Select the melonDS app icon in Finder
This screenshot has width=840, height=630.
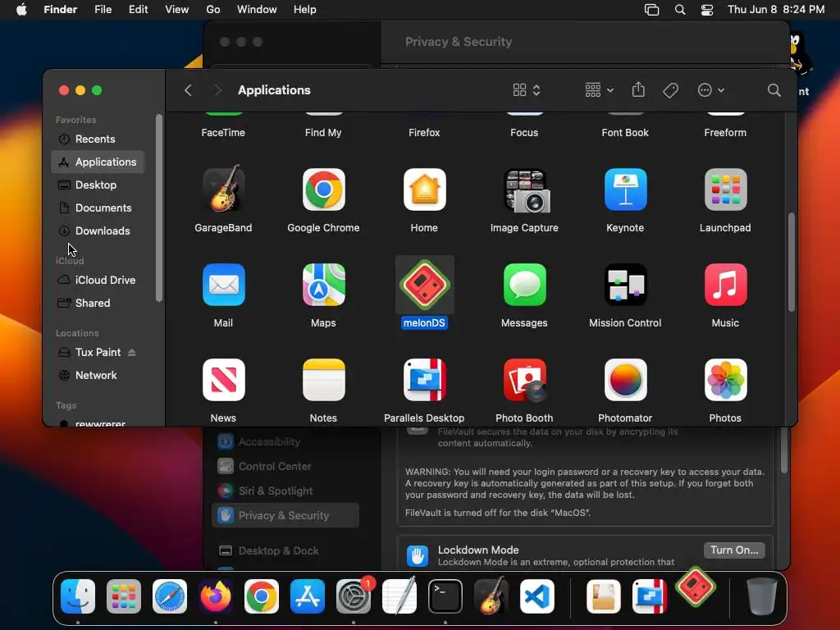click(x=424, y=285)
